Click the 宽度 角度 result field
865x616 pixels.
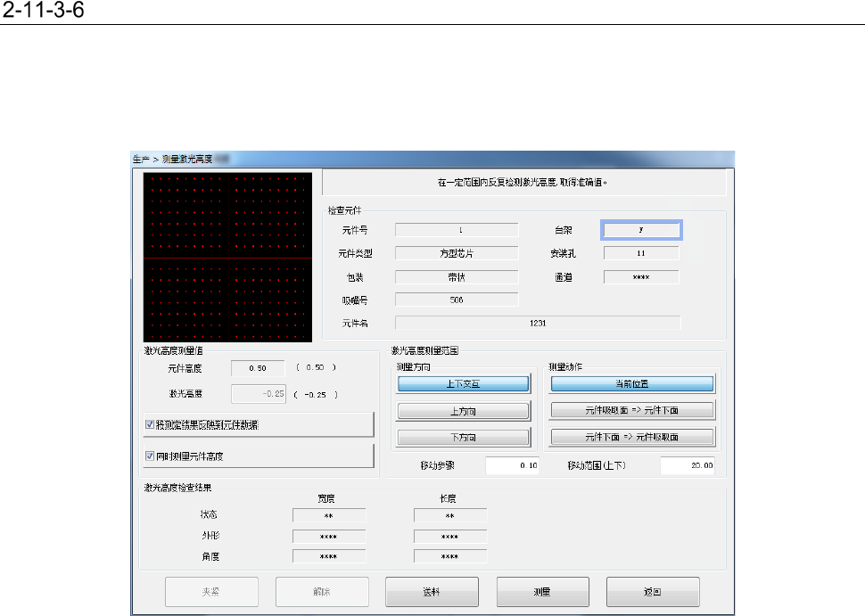coord(329,556)
